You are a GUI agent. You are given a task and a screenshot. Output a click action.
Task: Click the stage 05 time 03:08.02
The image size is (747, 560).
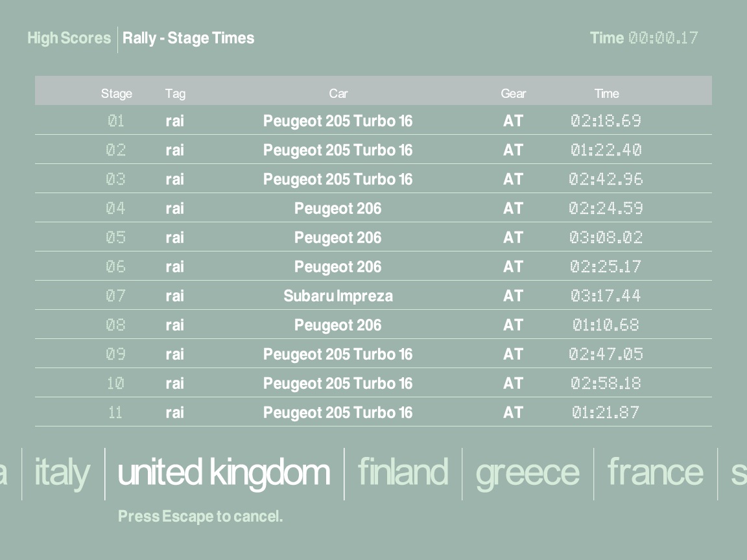click(606, 237)
